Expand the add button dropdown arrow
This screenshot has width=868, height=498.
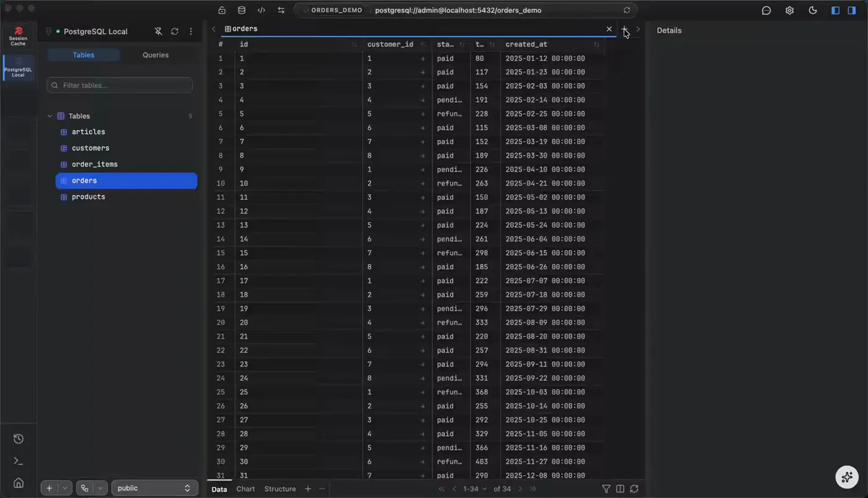(x=65, y=488)
